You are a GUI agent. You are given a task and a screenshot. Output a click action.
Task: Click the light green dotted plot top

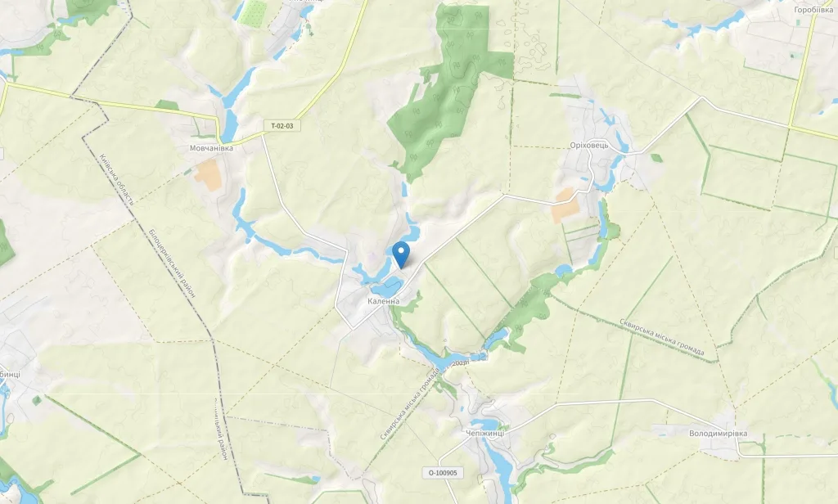[252, 13]
